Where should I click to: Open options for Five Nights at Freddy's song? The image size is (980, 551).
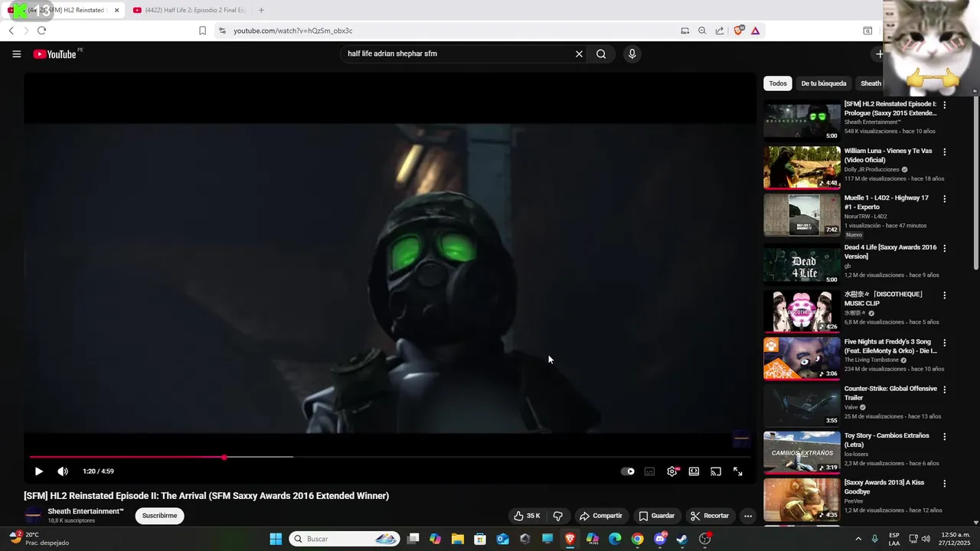click(945, 343)
